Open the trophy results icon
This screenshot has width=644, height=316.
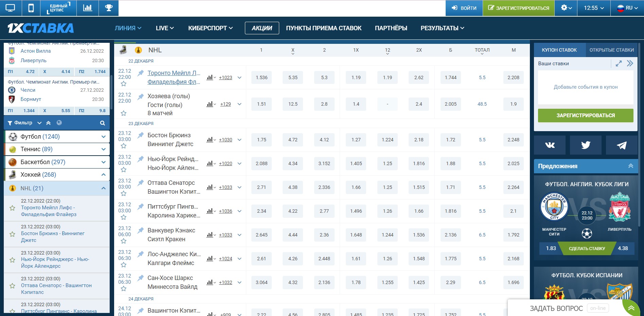coord(109,8)
